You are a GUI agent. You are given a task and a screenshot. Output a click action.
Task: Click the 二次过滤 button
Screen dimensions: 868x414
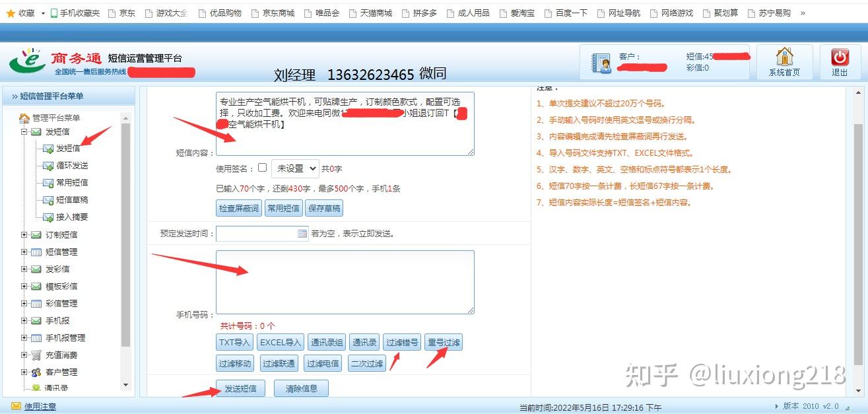[366, 363]
